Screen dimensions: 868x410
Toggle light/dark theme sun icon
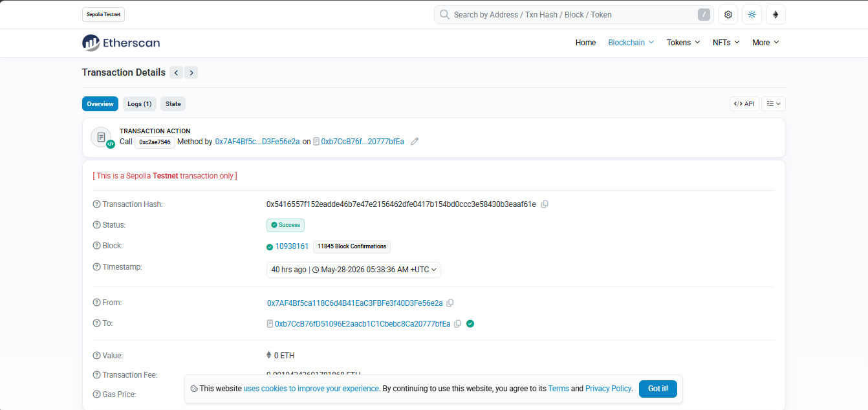[752, 14]
